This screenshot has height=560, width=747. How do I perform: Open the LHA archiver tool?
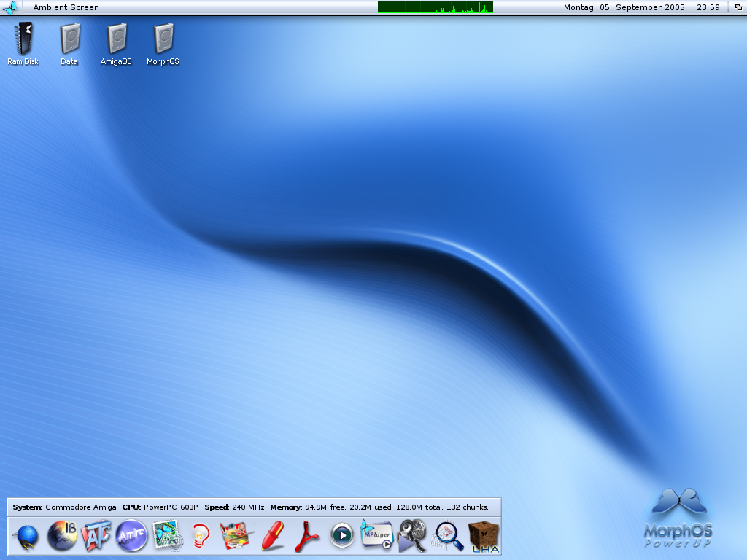point(484,537)
